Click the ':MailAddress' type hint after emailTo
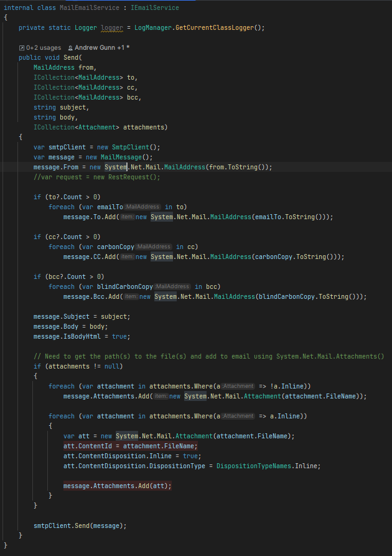This screenshot has height=556, width=392. (142, 207)
